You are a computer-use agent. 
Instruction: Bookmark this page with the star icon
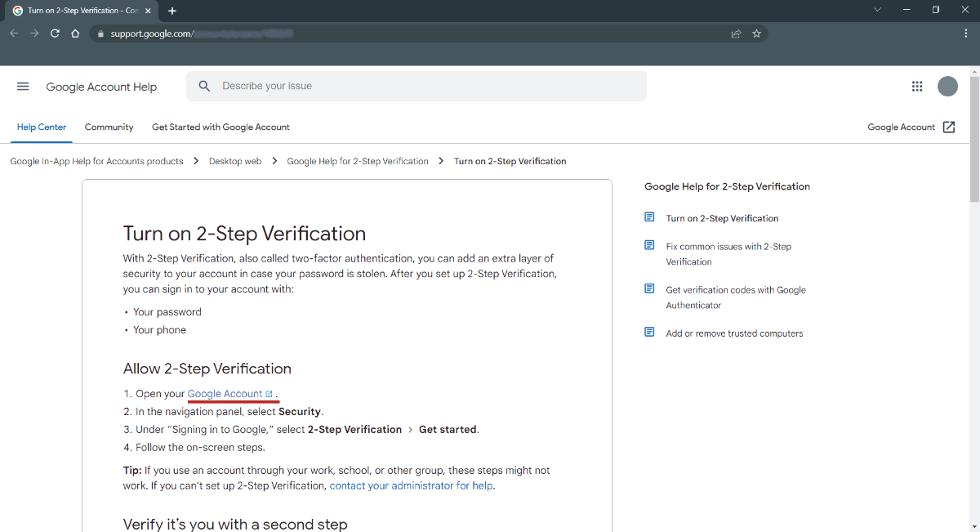point(756,34)
